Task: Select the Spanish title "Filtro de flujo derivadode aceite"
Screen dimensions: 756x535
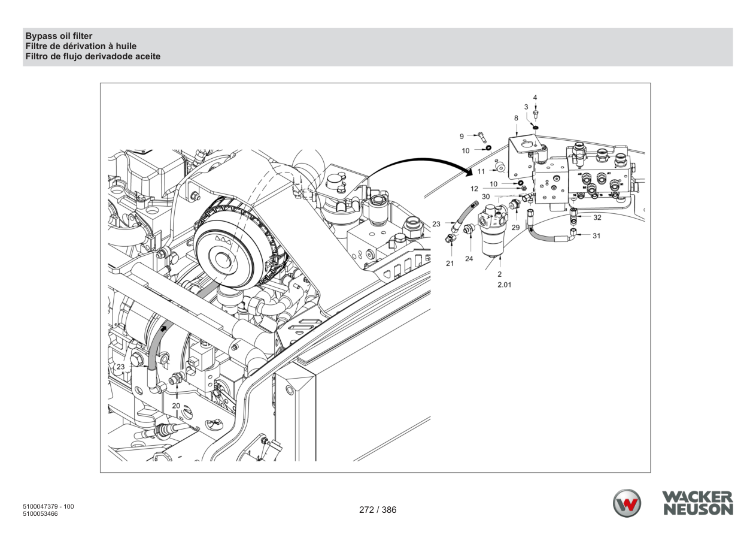Action: (x=93, y=56)
